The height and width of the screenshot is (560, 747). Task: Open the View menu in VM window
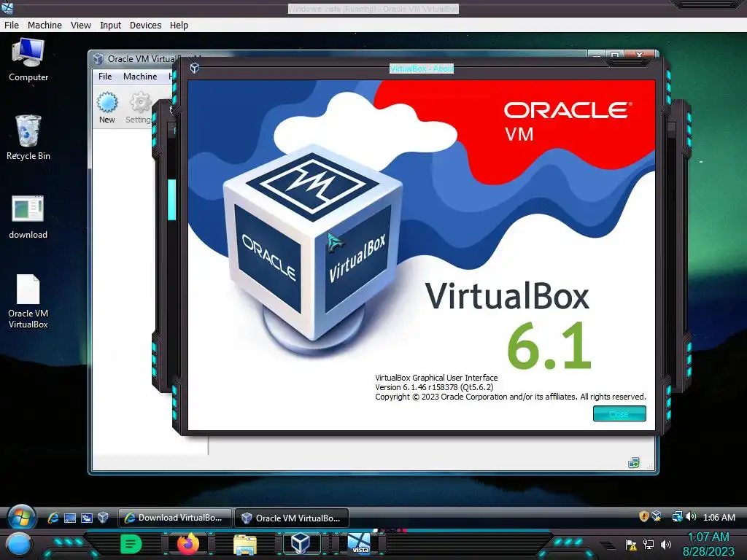(x=81, y=26)
